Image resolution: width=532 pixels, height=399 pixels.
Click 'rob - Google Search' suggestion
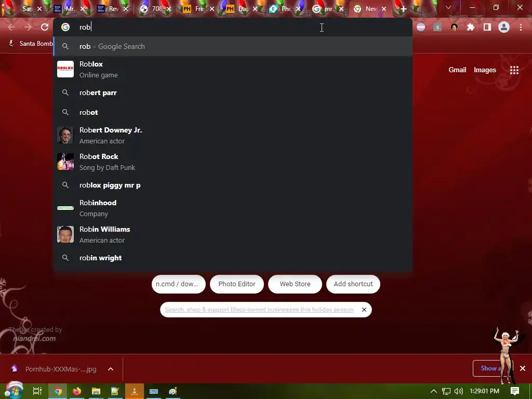[233, 46]
